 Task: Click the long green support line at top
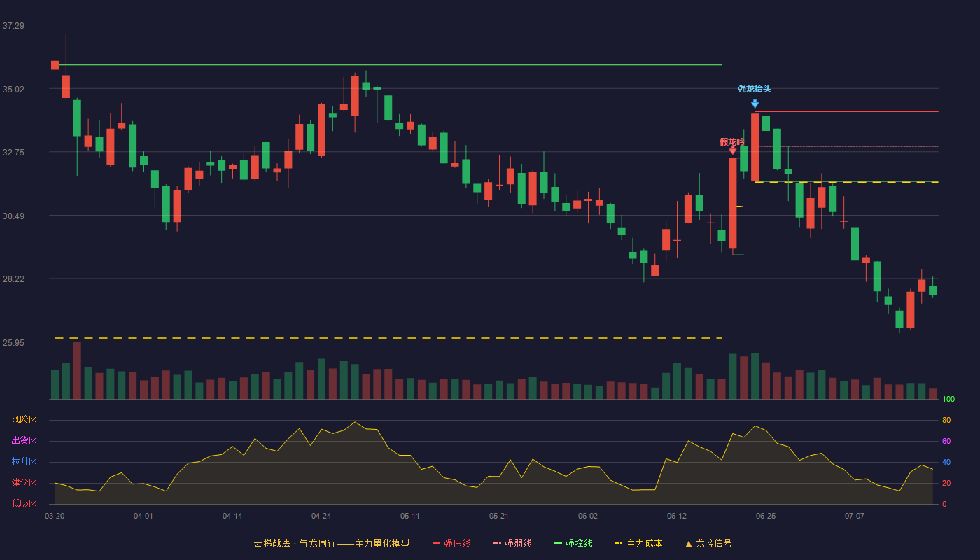click(388, 65)
